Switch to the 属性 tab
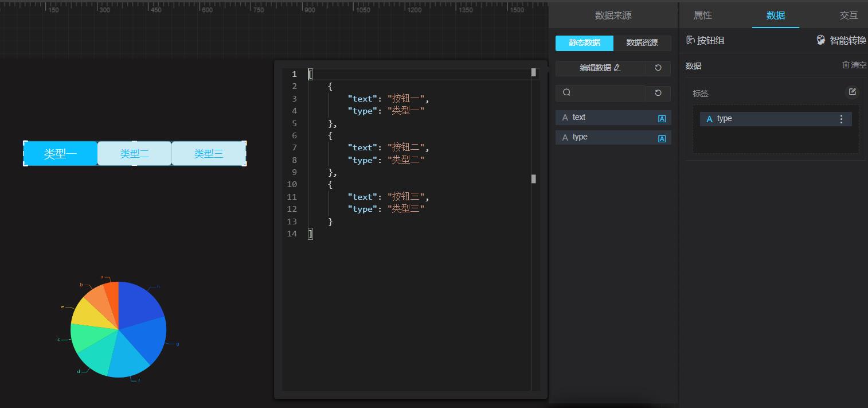 (702, 15)
